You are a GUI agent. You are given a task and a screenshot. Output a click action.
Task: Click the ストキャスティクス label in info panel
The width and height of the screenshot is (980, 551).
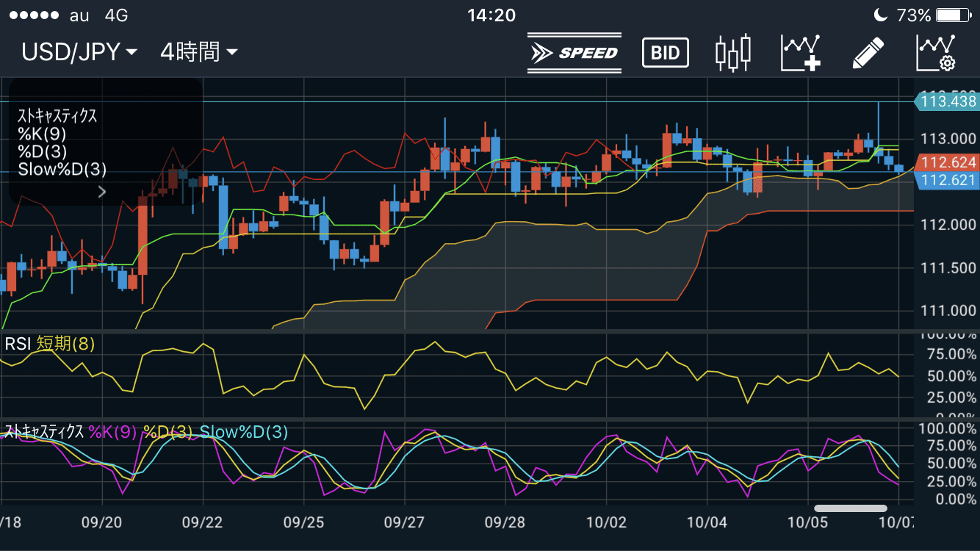tap(57, 116)
